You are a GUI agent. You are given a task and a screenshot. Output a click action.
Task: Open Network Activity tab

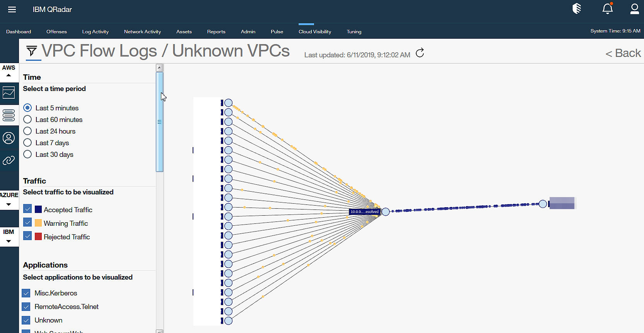142,32
